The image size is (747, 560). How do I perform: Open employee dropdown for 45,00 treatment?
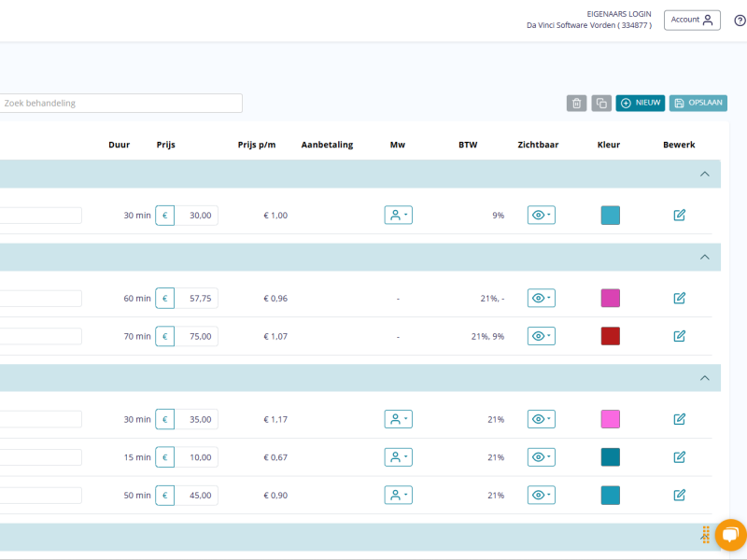click(x=399, y=496)
